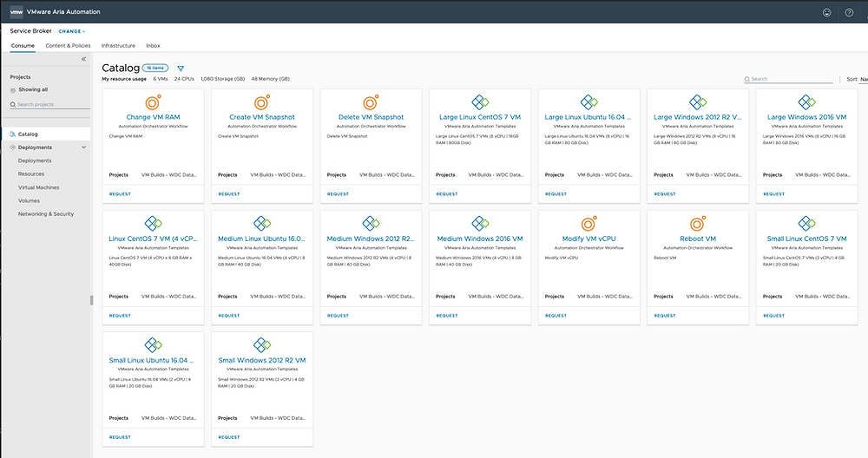868x458 pixels.
Task: Request the Change VM RAM item
Action: click(120, 194)
